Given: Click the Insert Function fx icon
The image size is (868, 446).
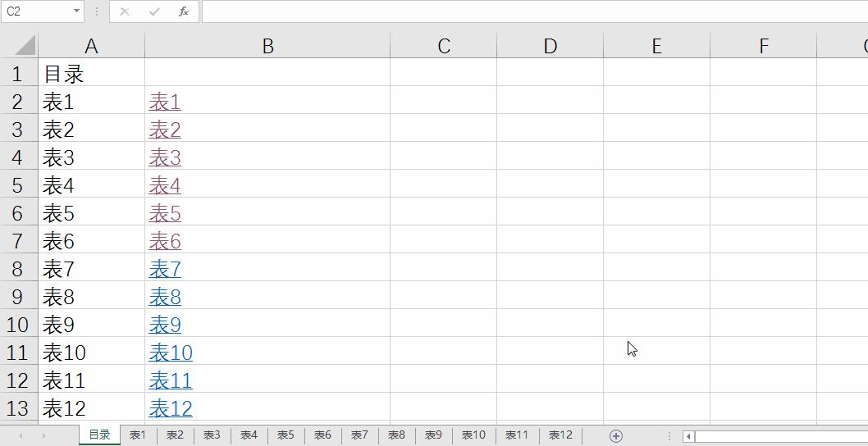Looking at the screenshot, I should pyautogui.click(x=184, y=11).
